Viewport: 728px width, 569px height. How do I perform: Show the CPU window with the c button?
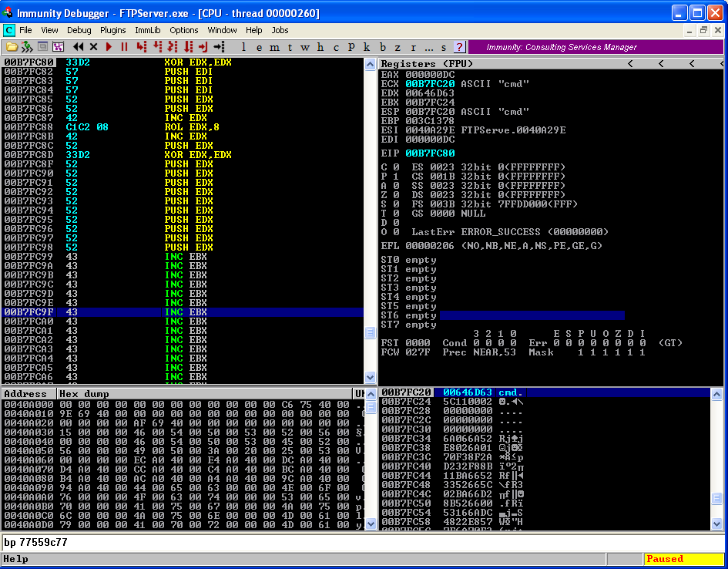click(336, 47)
